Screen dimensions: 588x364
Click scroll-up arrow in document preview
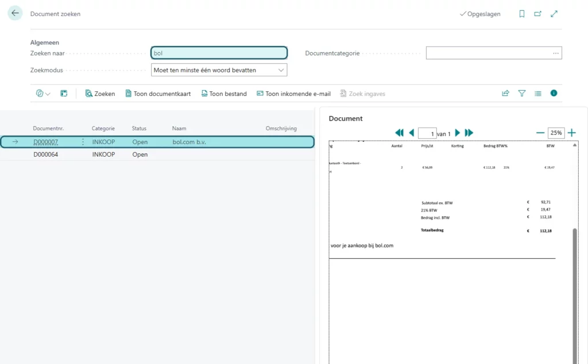(574, 145)
